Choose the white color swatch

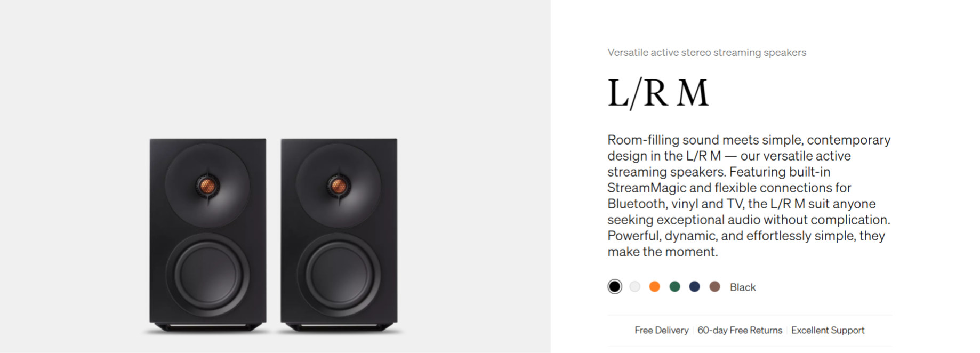[x=634, y=287]
